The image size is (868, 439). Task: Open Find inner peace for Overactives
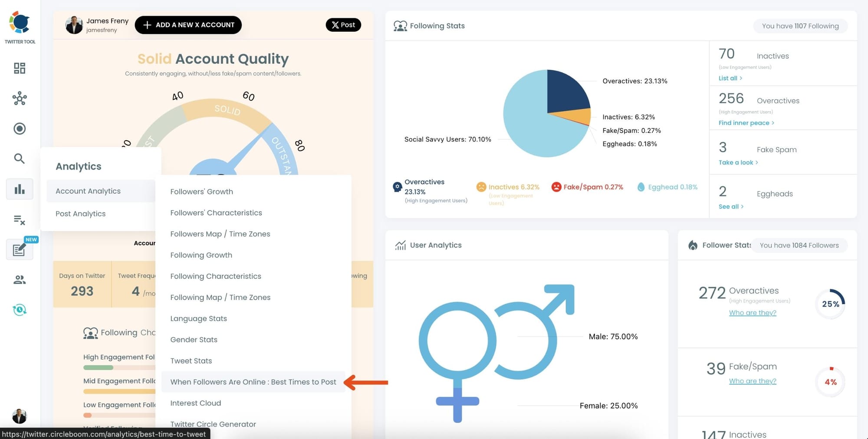743,123
